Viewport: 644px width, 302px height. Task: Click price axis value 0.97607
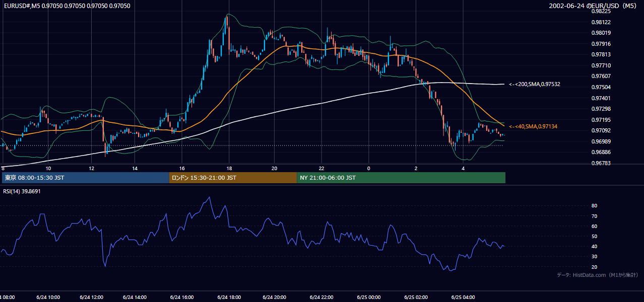click(601, 76)
